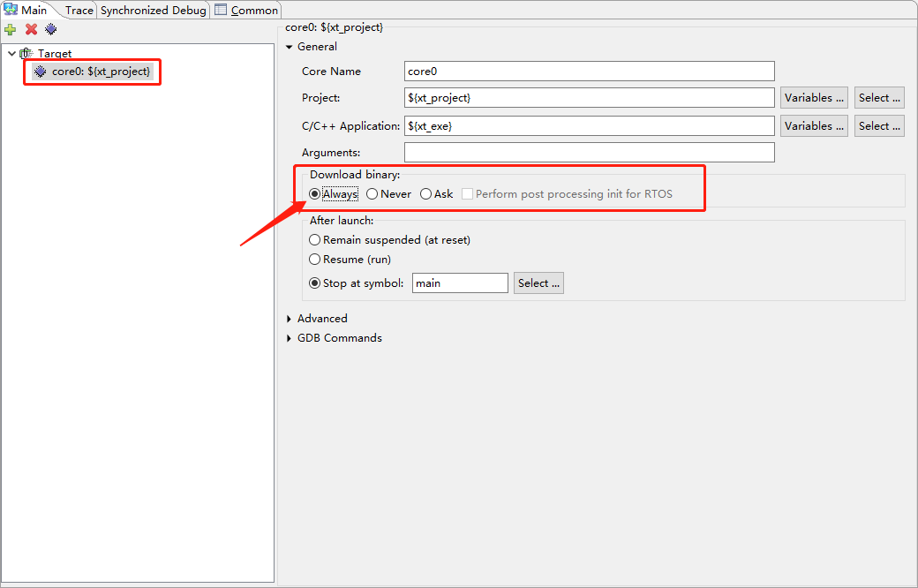This screenshot has height=588, width=918.
Task: Collapse the Target tree node
Action: pyautogui.click(x=11, y=54)
